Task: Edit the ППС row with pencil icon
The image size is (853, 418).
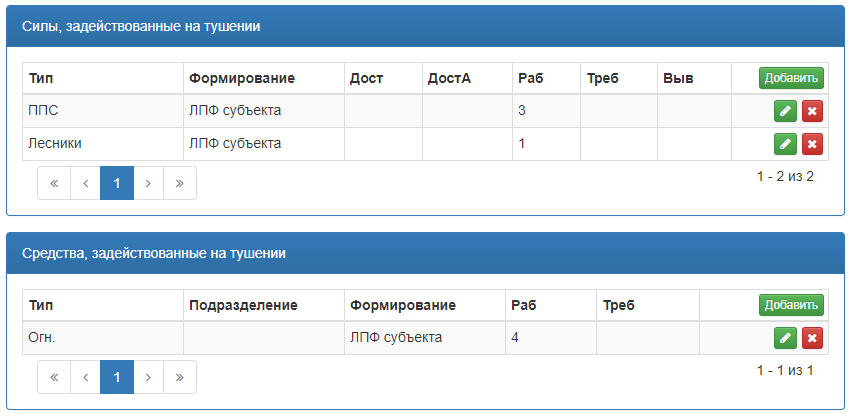Action: click(785, 111)
